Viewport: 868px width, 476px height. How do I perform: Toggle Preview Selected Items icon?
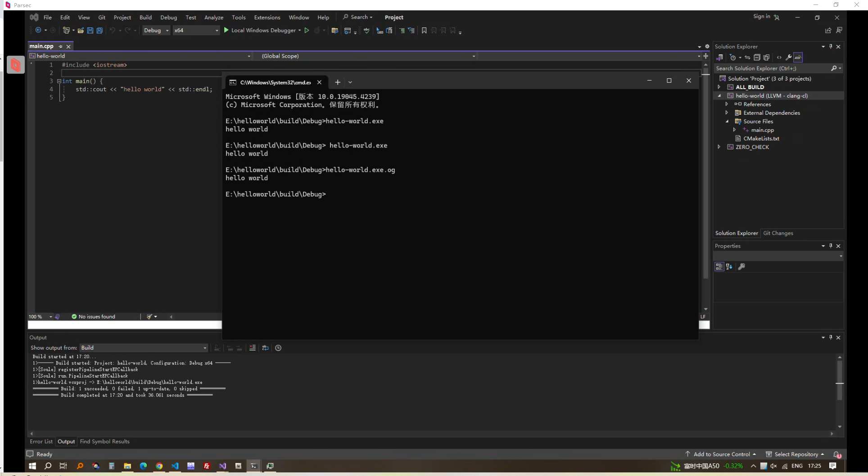(x=798, y=57)
